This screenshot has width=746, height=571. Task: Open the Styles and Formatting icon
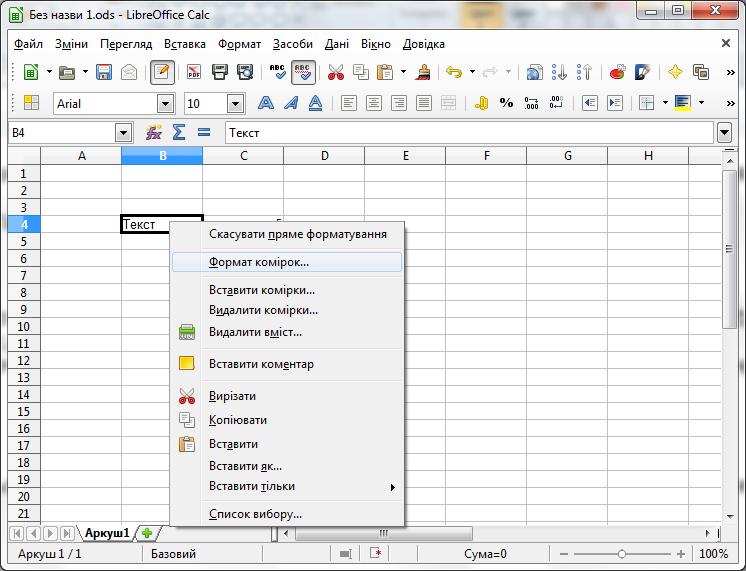point(701,72)
